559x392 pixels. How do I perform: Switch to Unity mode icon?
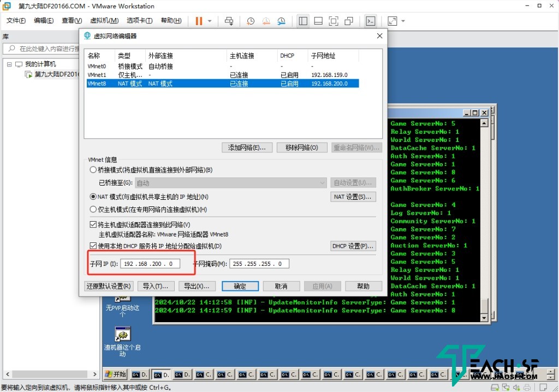point(349,21)
